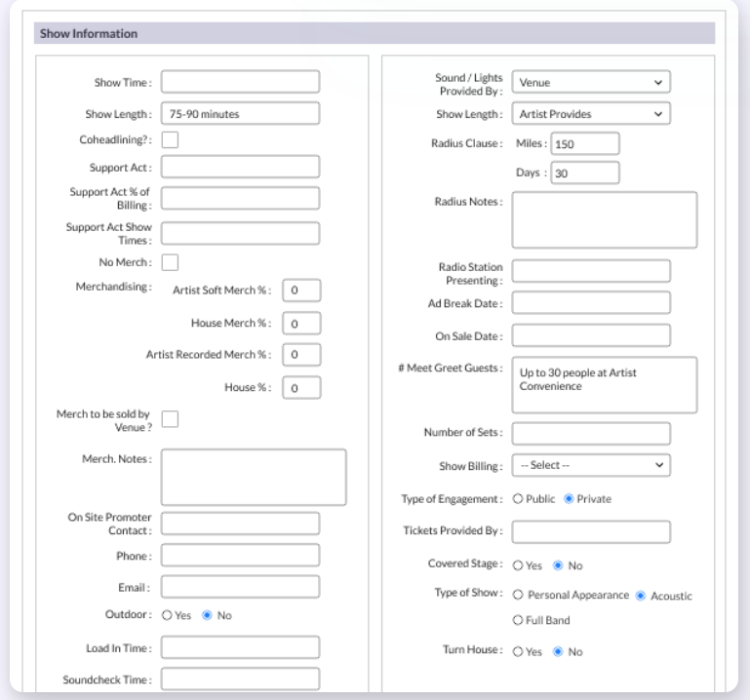This screenshot has height=700, width=750.
Task: Click the Load In Time field
Action: point(240,647)
